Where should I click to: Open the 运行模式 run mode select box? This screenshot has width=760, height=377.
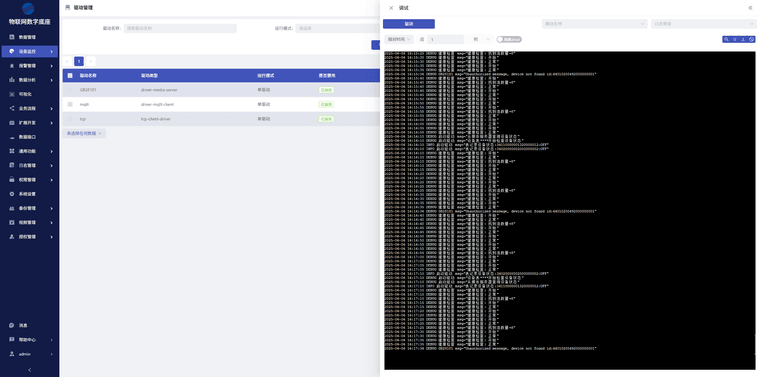(338, 28)
